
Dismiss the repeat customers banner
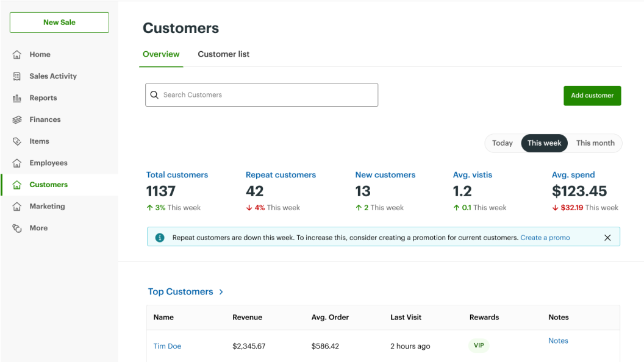coord(607,238)
